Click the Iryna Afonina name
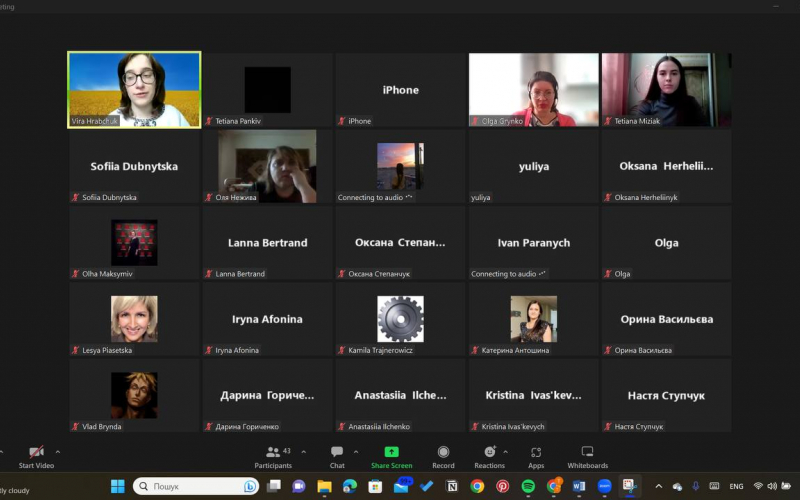The width and height of the screenshot is (800, 500). click(x=267, y=319)
